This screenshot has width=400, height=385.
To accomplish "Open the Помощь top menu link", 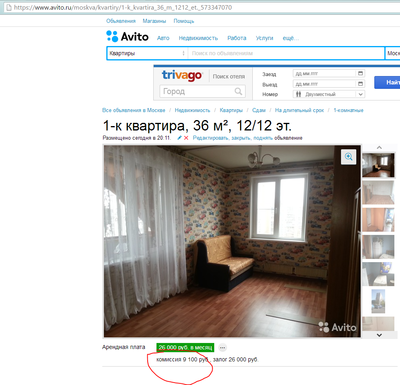I will point(184,21).
